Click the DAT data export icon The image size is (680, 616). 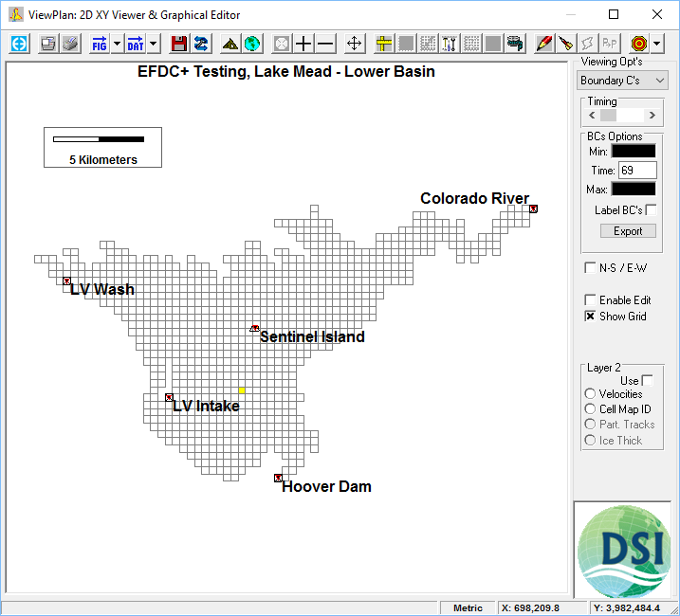click(x=136, y=44)
